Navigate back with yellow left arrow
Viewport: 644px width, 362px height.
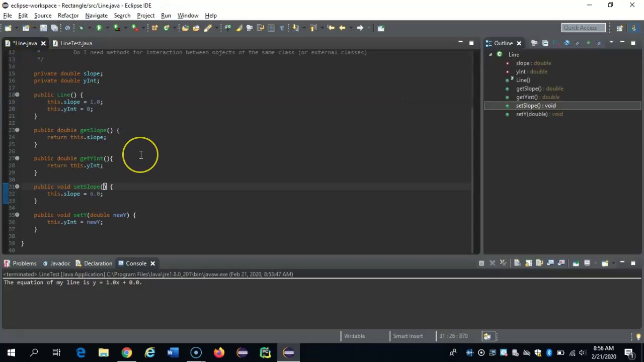(342, 28)
